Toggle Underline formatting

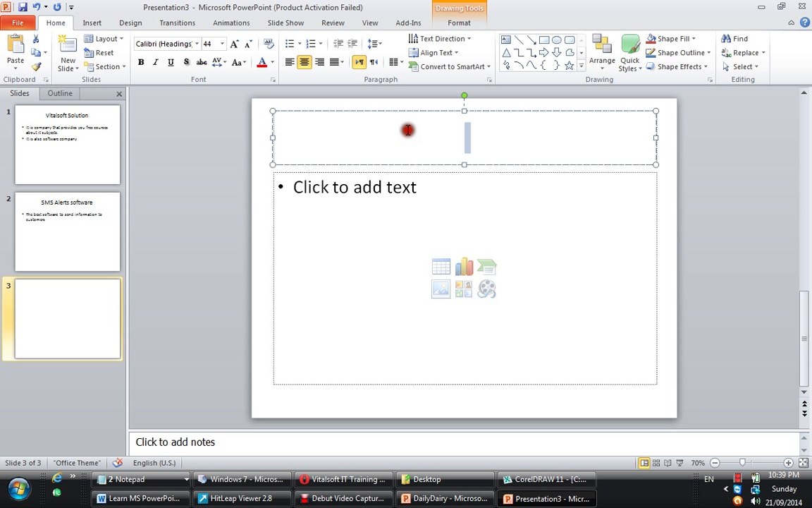pyautogui.click(x=171, y=62)
